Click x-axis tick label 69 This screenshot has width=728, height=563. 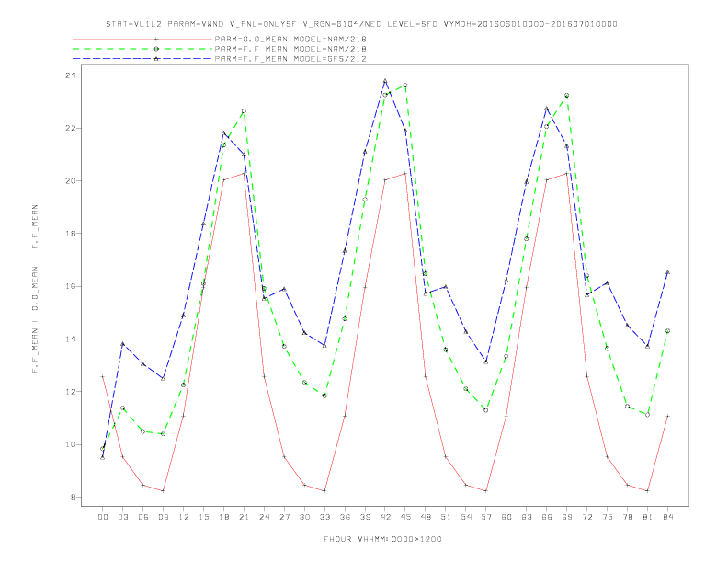click(567, 517)
